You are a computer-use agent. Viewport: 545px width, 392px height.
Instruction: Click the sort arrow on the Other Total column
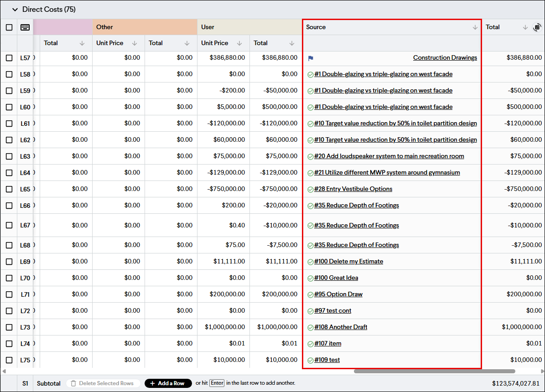pos(187,43)
